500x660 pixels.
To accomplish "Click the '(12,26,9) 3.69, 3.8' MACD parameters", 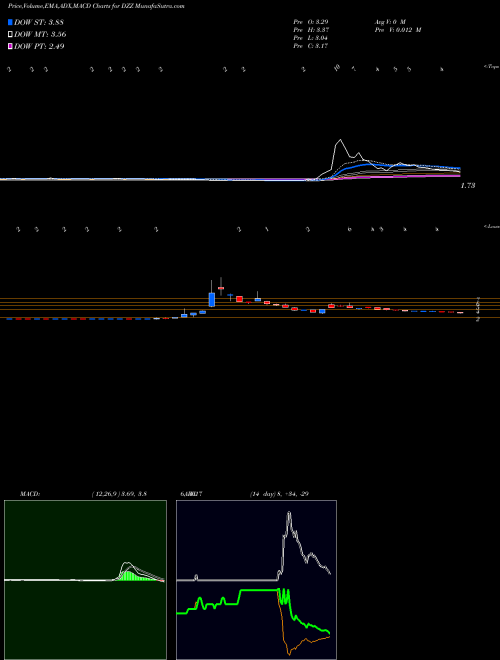I will coord(119,494).
